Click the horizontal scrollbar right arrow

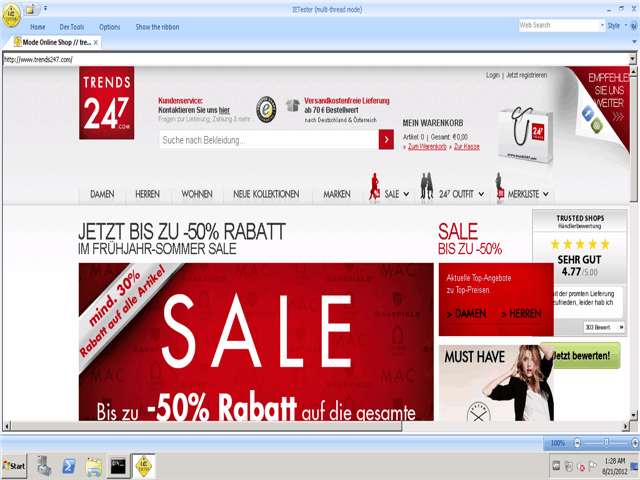point(626,426)
